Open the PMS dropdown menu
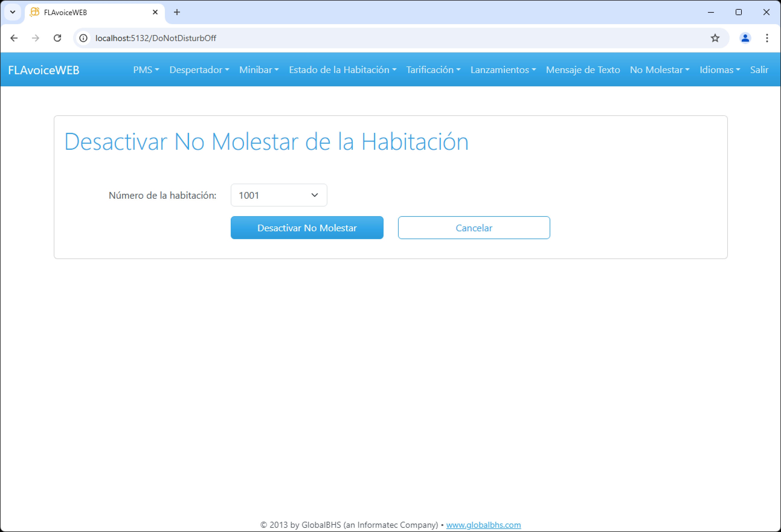The width and height of the screenshot is (781, 532). click(x=146, y=69)
